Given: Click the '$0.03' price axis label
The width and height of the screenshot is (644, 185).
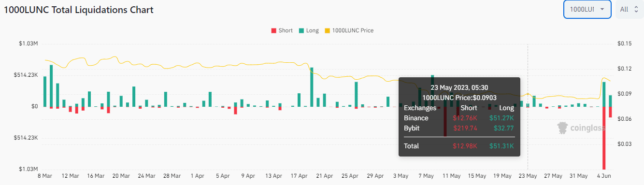Looking at the screenshot, I should click(x=624, y=144).
